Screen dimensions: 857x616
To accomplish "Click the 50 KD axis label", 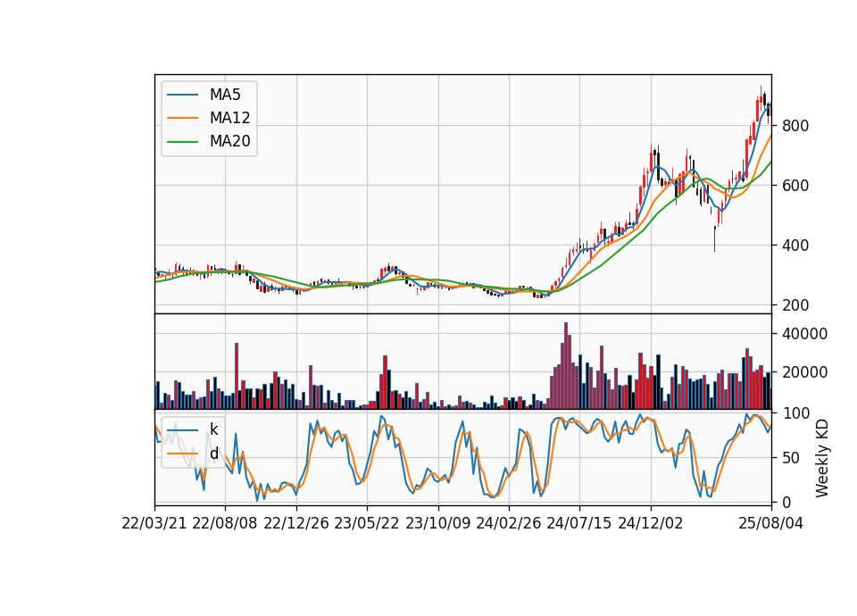I will 791,457.
